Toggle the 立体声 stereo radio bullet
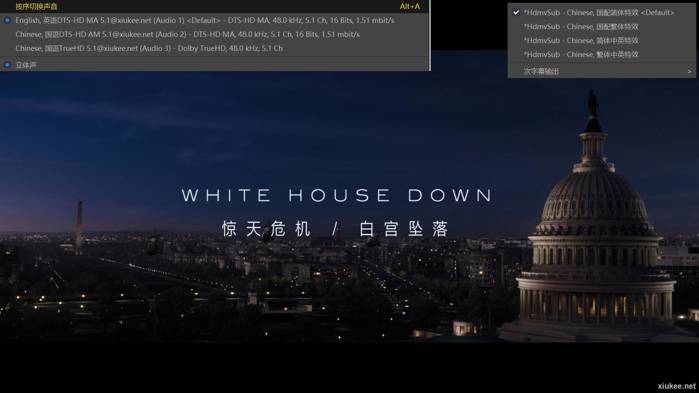The image size is (699, 393). (8, 65)
